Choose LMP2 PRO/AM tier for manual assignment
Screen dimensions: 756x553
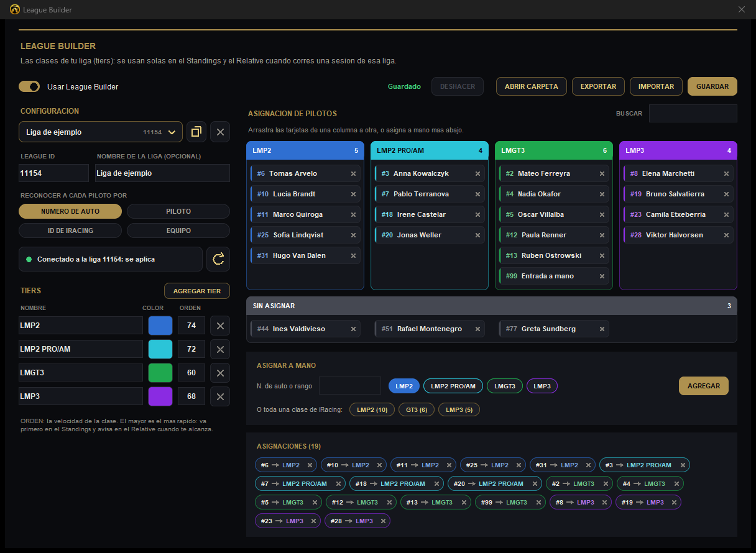453,386
